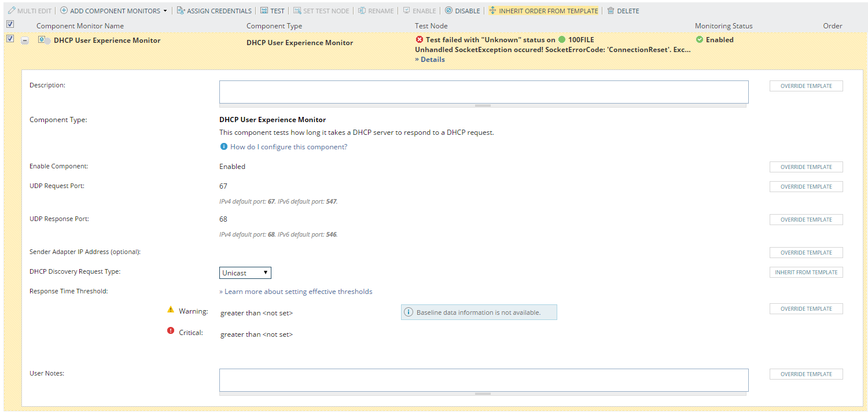This screenshot has width=868, height=412.
Task: Click the Order column header
Action: point(833,26)
